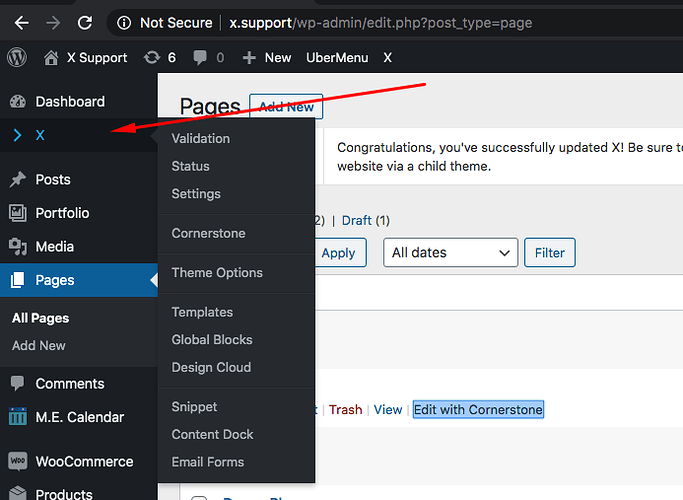
Task: Go to Dashboard in sidebar
Action: coord(70,101)
